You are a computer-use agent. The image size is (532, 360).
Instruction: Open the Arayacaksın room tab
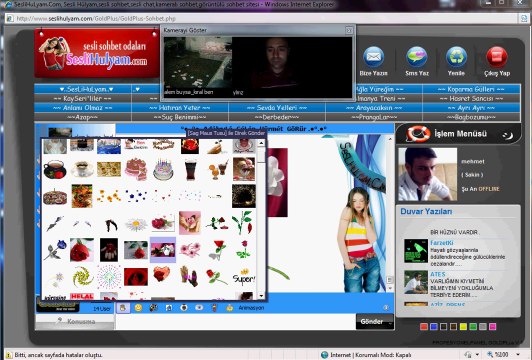pyautogui.click(x=374, y=108)
